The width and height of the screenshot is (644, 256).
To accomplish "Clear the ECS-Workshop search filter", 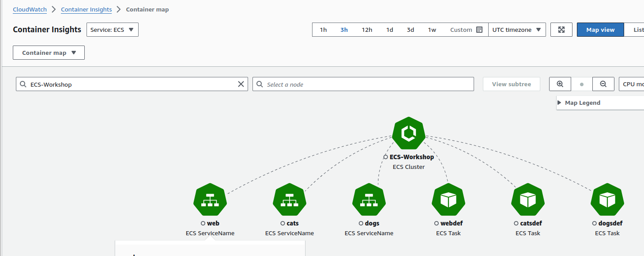I will point(241,84).
